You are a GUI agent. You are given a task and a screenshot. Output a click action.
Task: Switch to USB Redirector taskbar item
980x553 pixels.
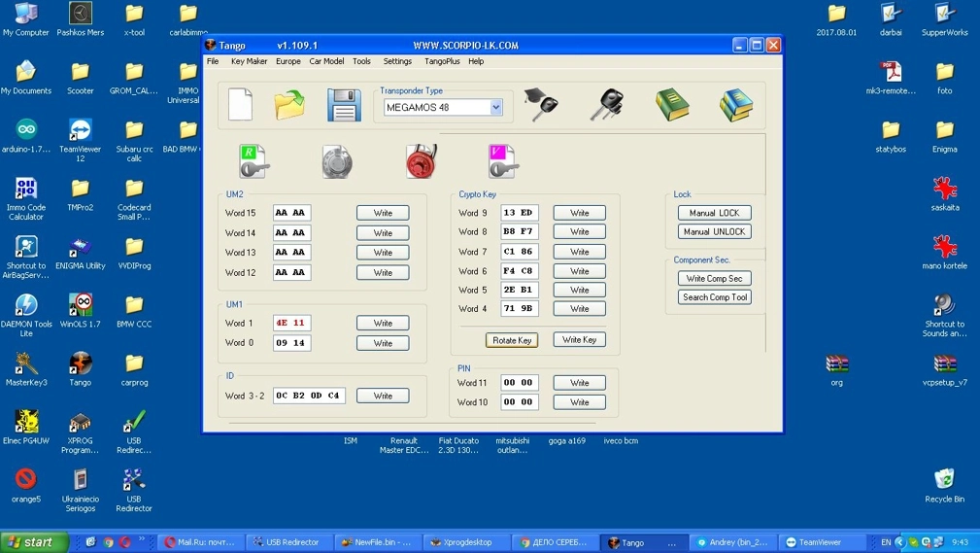287,542
